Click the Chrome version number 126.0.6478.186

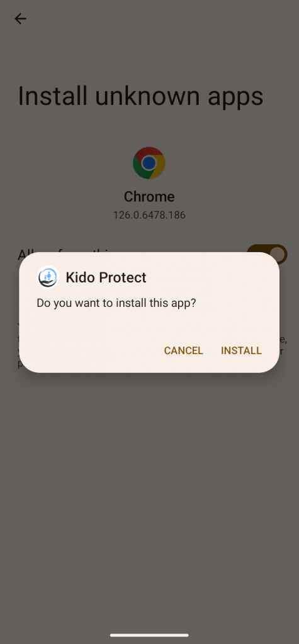[149, 215]
